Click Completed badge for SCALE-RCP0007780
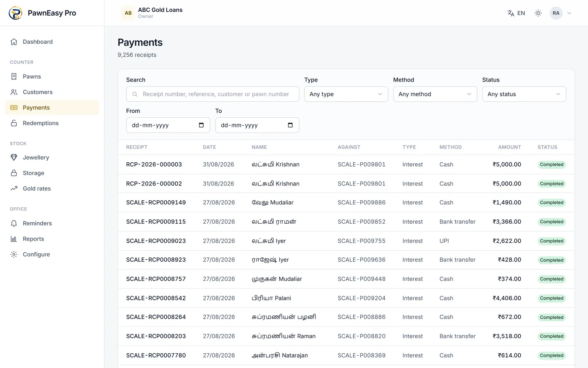 [x=551, y=355]
